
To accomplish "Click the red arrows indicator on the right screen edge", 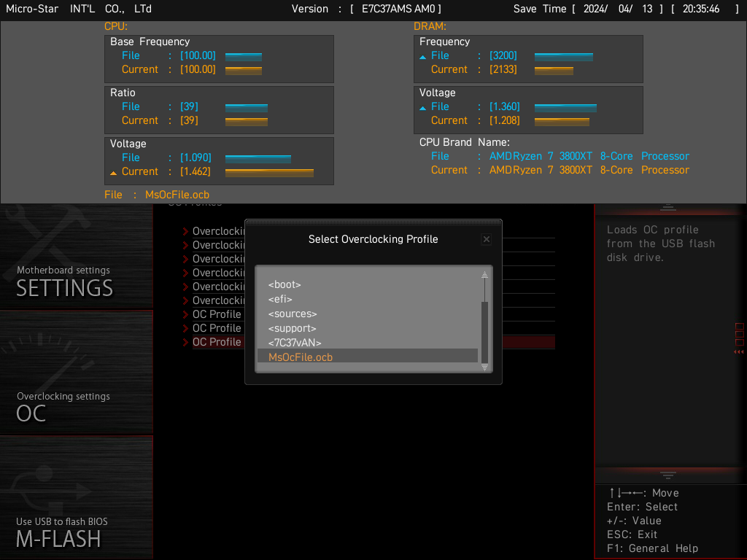I will point(739,352).
